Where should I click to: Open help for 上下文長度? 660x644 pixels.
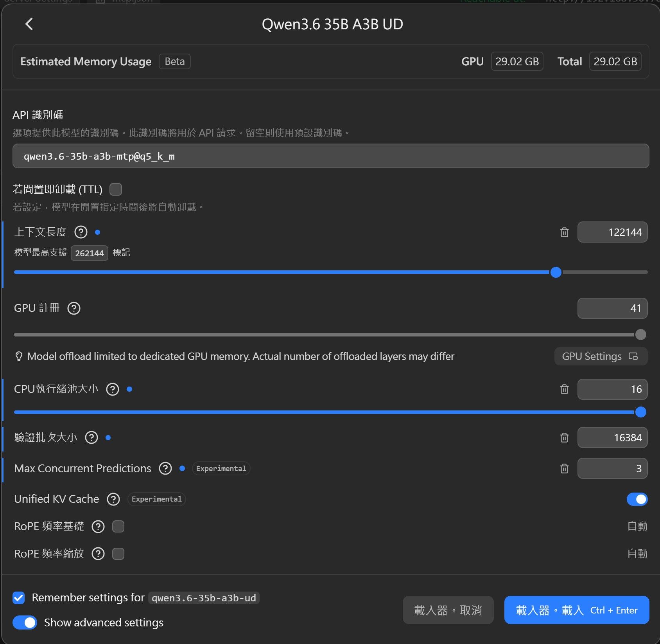click(81, 232)
